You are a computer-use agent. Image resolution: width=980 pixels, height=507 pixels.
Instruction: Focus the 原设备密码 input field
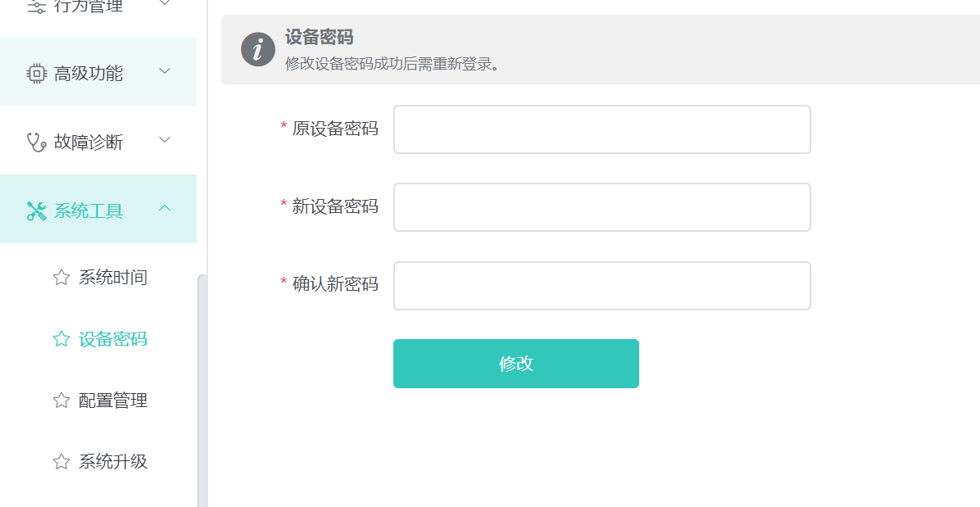(601, 129)
